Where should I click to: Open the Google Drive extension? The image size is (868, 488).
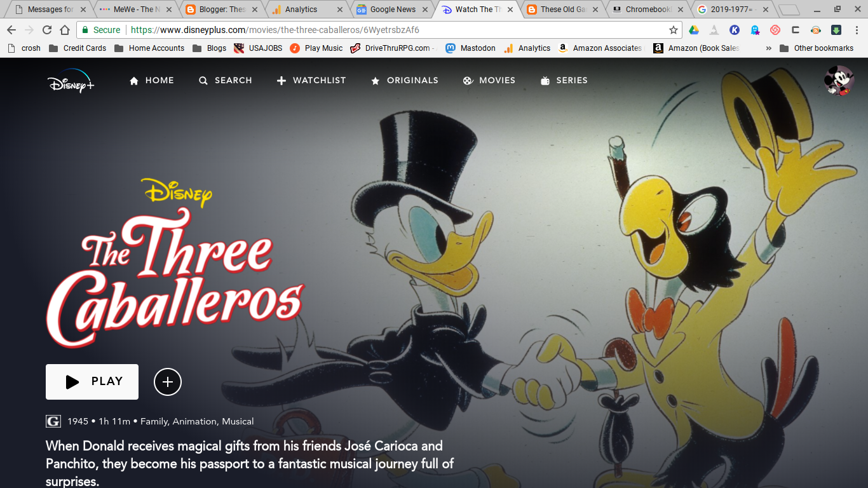694,30
